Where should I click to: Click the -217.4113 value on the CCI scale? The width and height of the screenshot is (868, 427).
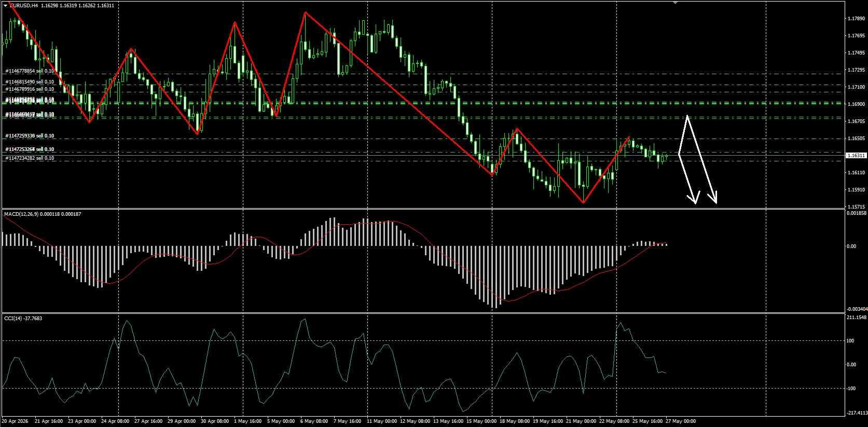(857, 413)
